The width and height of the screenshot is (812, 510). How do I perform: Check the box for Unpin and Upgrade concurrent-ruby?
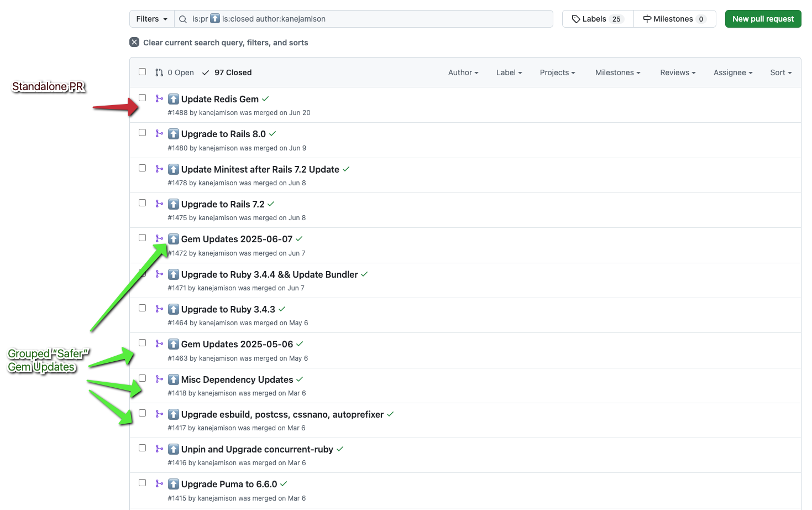pyautogui.click(x=142, y=448)
